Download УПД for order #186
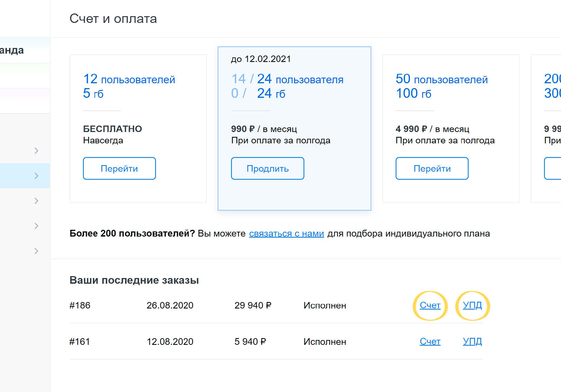561x392 pixels. 472,305
